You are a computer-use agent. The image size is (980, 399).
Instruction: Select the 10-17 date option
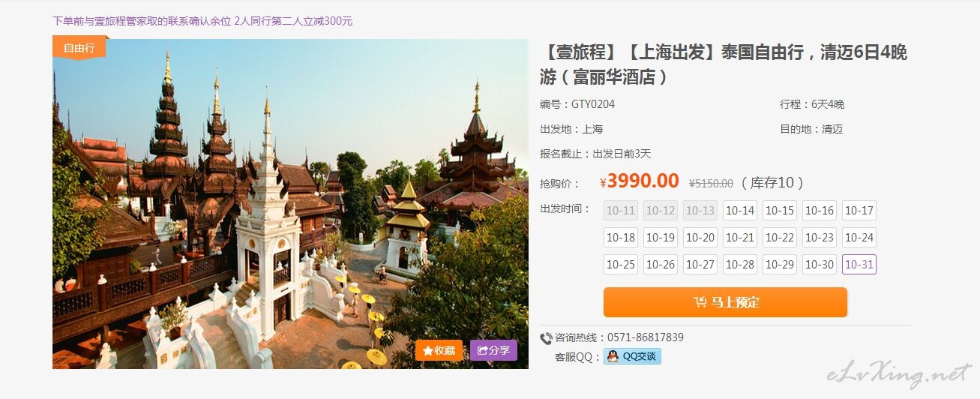pyautogui.click(x=859, y=211)
